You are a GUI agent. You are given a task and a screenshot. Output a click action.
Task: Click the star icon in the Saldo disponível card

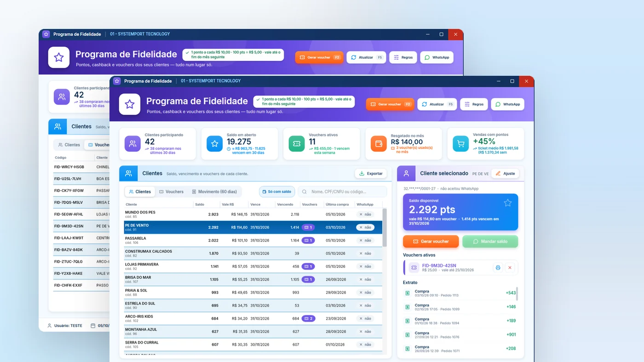507,203
